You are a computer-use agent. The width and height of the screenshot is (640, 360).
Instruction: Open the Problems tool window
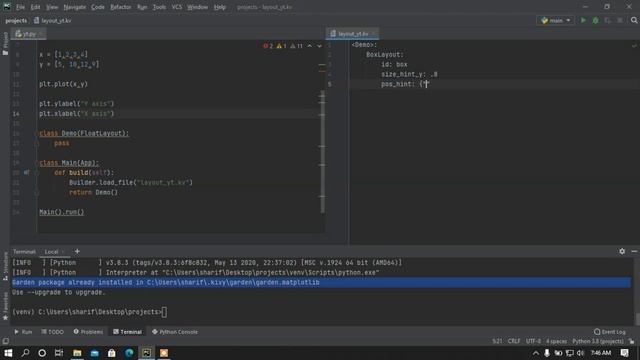88,332
